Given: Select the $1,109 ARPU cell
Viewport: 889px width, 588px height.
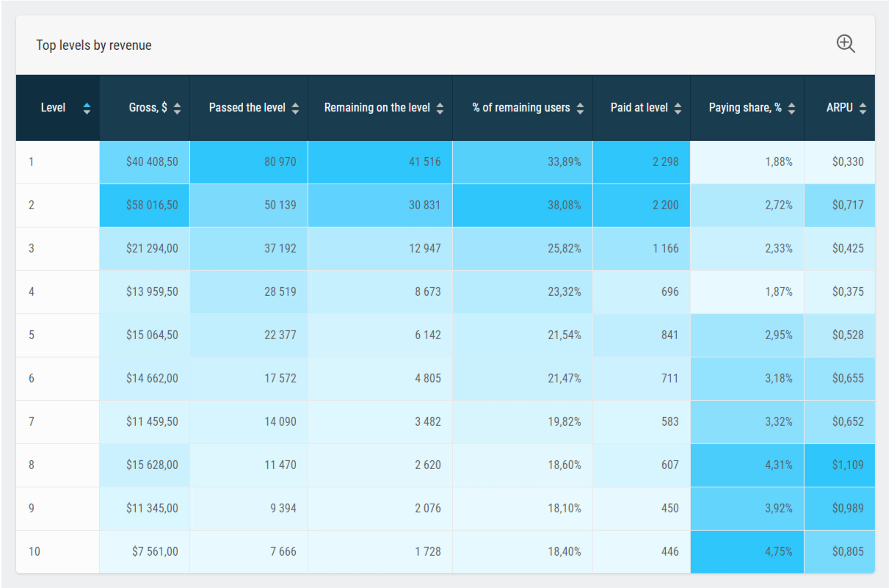Looking at the screenshot, I should 847,465.
